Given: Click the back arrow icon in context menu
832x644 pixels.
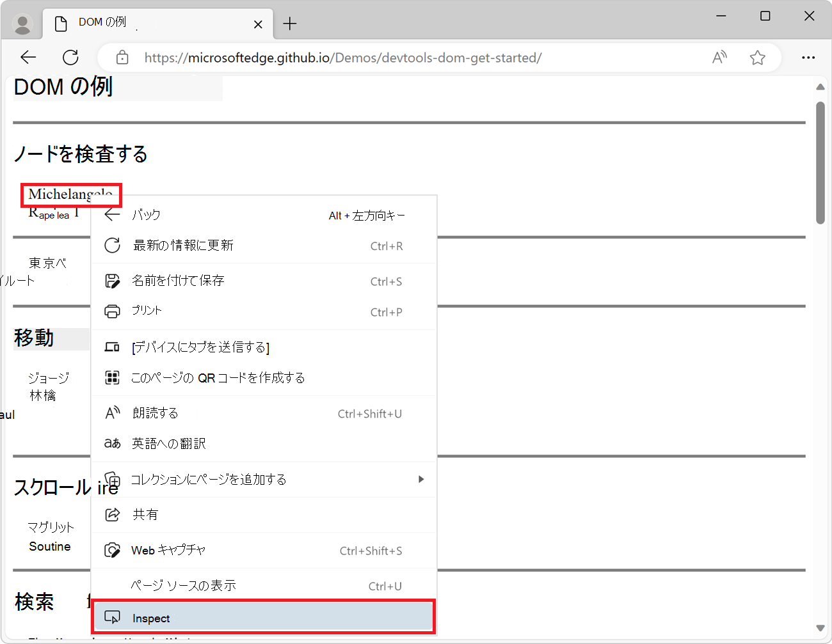Looking at the screenshot, I should [x=113, y=215].
